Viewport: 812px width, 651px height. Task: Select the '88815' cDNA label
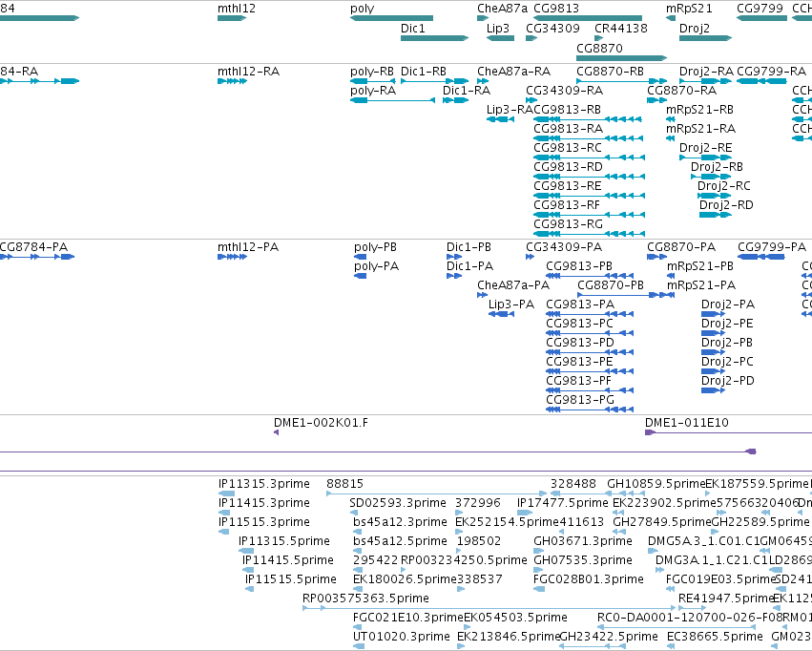point(344,484)
